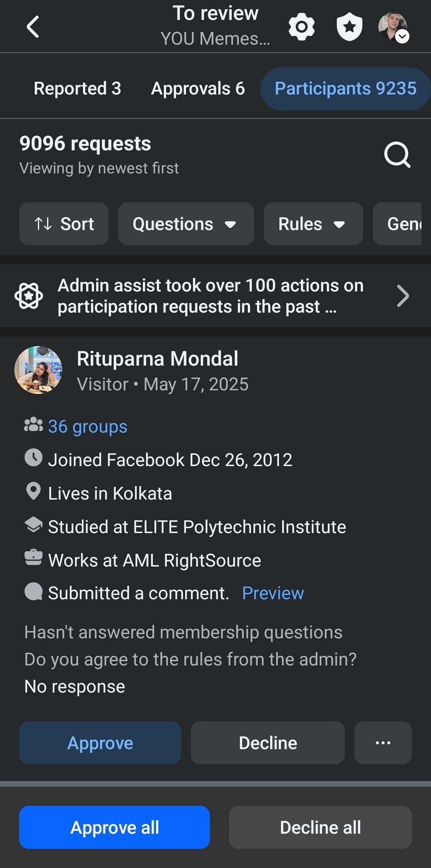Approve Rituparna Mondal's request
This screenshot has width=431, height=868.
[x=100, y=743]
